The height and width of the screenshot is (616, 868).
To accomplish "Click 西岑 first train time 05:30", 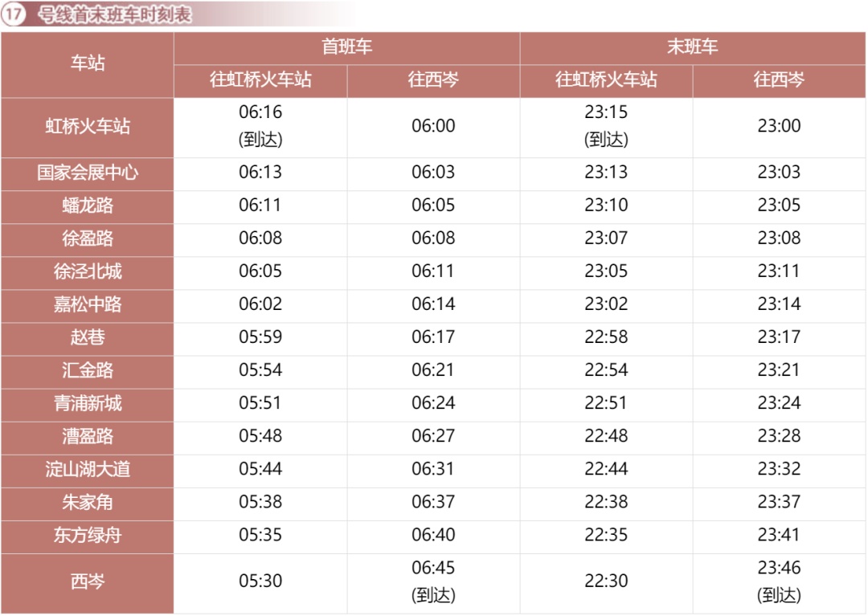I will (x=260, y=581).
